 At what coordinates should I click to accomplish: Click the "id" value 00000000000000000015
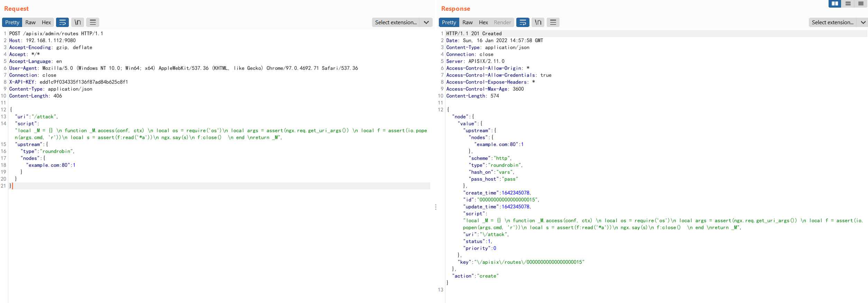[507, 200]
